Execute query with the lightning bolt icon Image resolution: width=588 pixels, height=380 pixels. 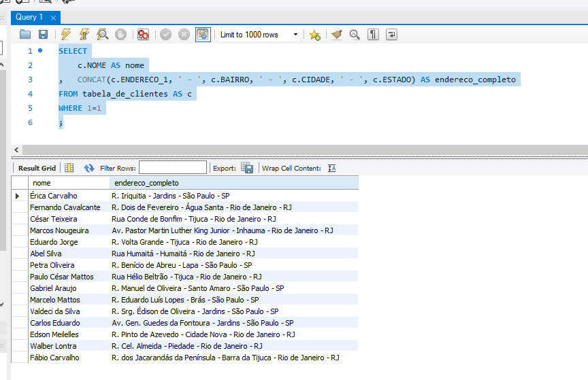point(66,35)
